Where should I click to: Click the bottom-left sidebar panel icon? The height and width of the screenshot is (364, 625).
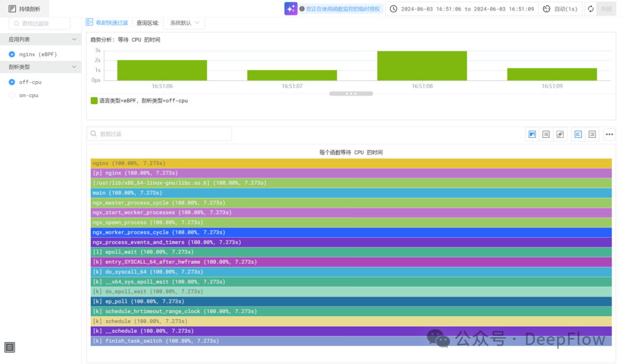10,347
